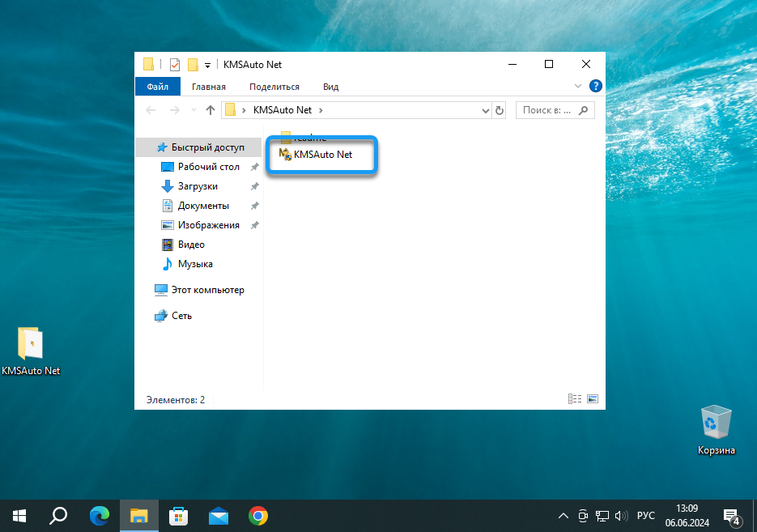757x532 pixels.
Task: Click Элементов: 2 status bar text
Action: point(176,400)
